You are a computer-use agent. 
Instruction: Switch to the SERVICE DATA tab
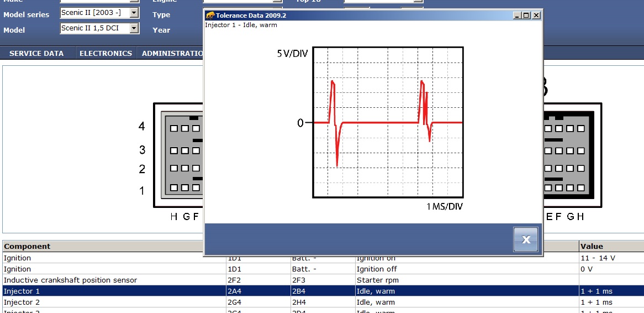[x=36, y=53]
